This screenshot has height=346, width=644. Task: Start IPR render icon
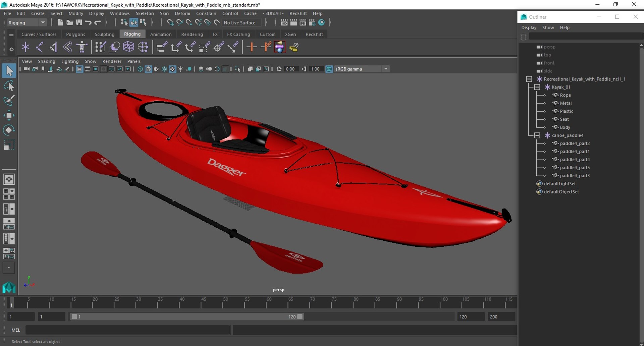point(303,22)
